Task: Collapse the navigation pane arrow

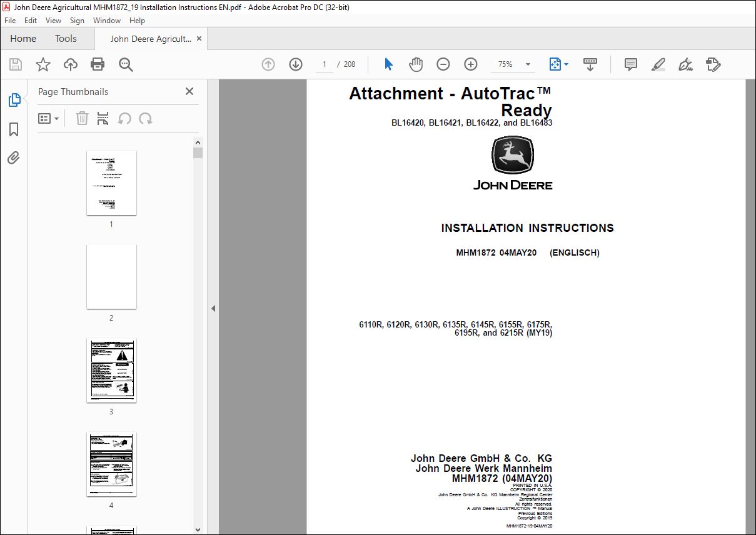Action: (x=213, y=308)
